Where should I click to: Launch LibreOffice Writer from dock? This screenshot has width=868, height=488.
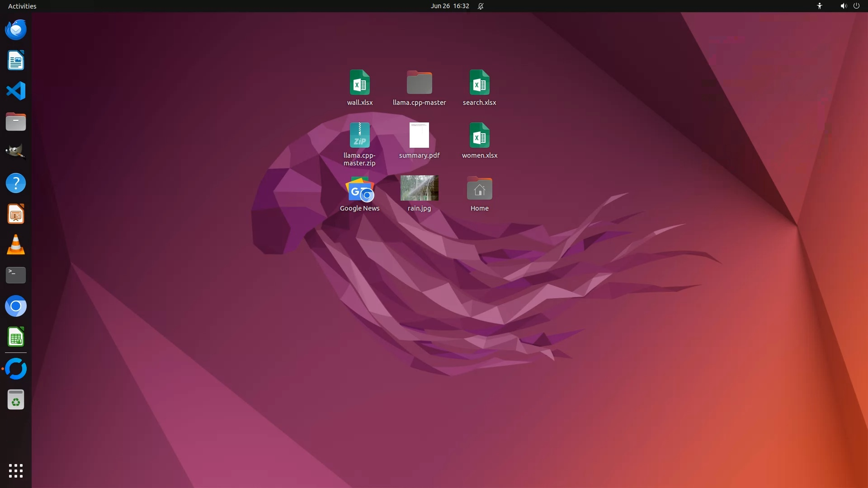[16, 61]
